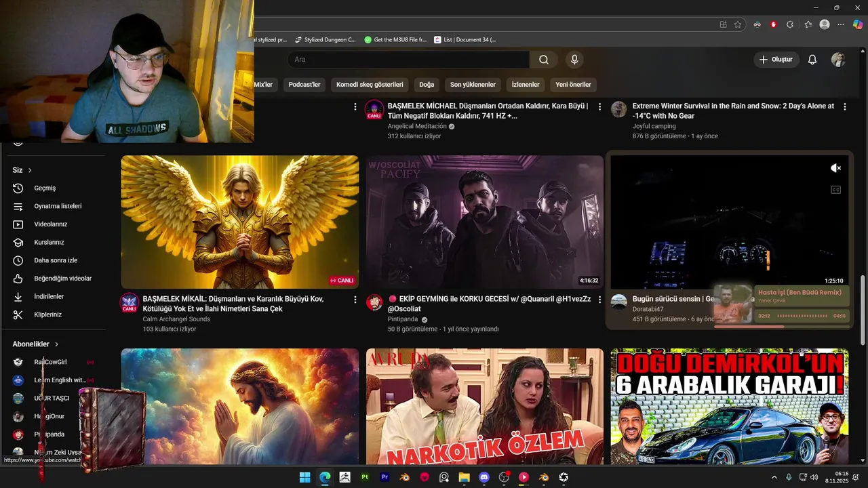Open Joyful camping channel link
Viewport: 868px width, 488px height.
coord(654,126)
